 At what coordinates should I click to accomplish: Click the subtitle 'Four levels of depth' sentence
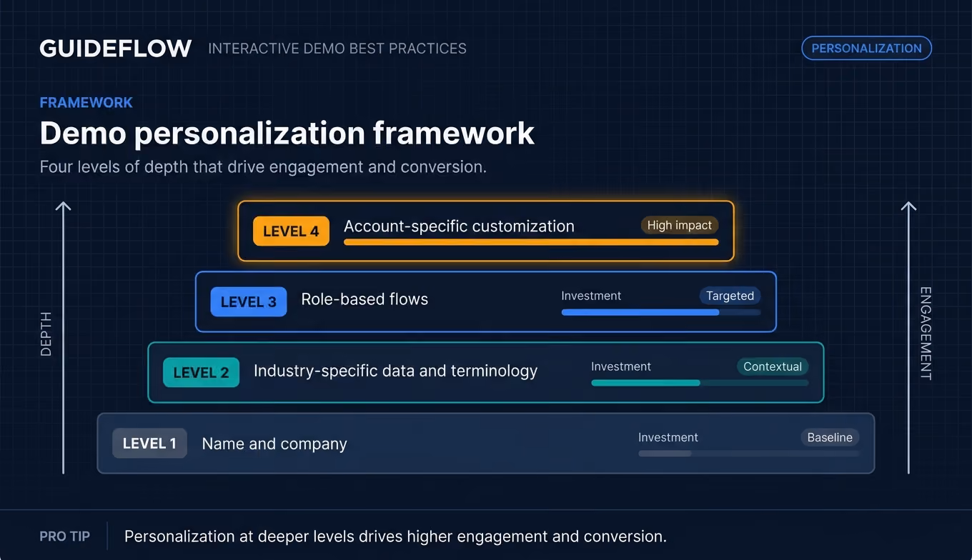coord(263,167)
